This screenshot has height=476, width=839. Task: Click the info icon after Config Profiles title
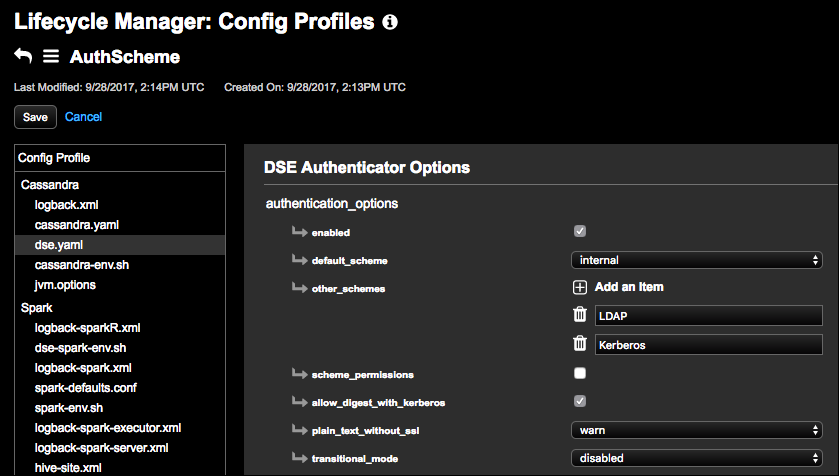click(390, 22)
